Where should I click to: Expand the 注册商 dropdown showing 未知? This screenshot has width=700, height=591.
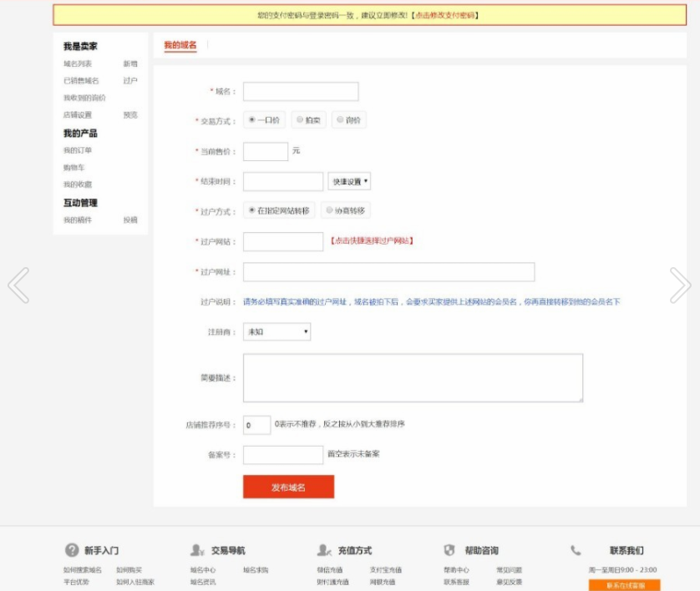click(x=276, y=331)
